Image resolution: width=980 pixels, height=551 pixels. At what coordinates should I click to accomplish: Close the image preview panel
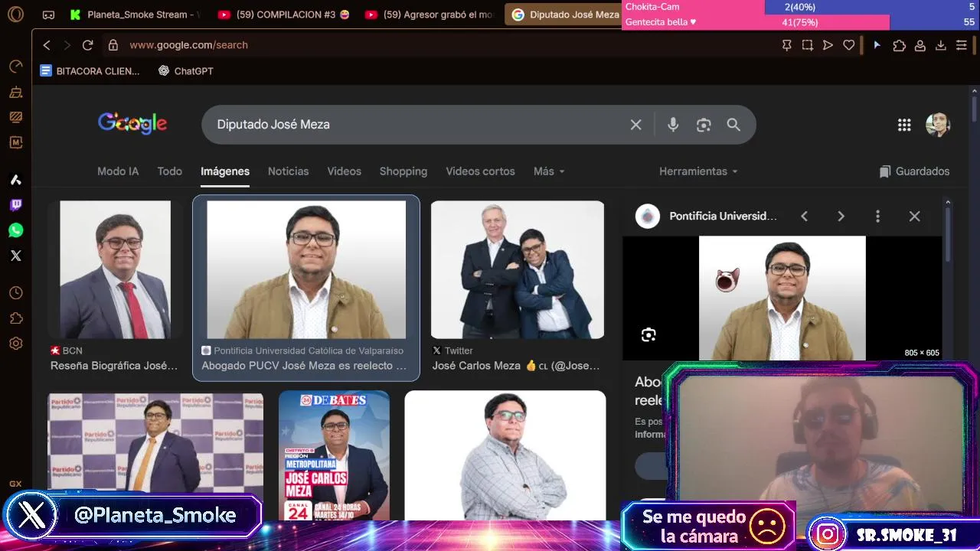[914, 217]
